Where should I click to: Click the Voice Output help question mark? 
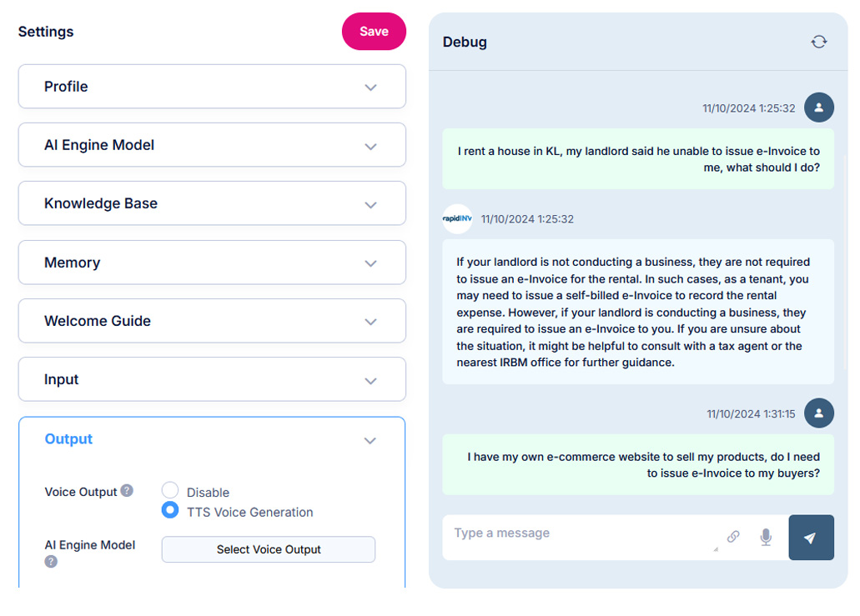pyautogui.click(x=127, y=490)
